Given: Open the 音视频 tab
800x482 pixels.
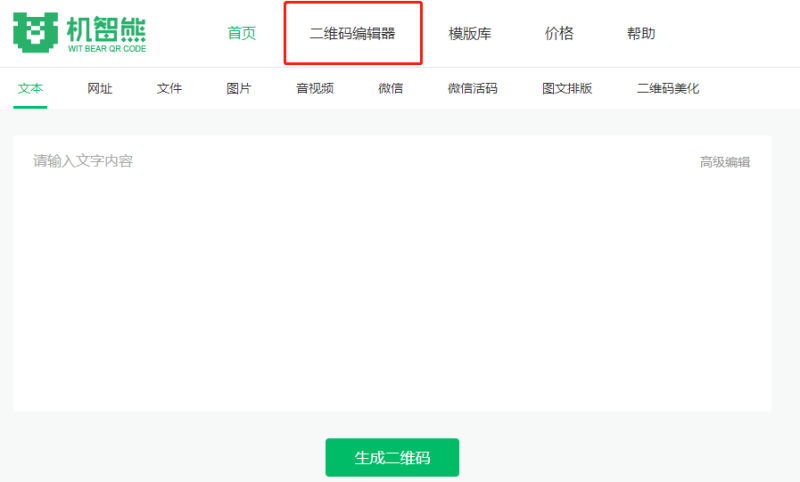Looking at the screenshot, I should pos(315,89).
